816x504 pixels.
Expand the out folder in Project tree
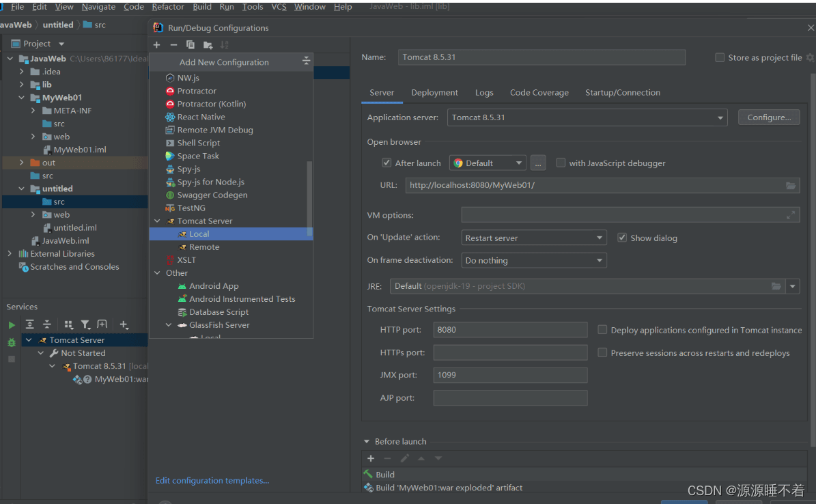(21, 163)
